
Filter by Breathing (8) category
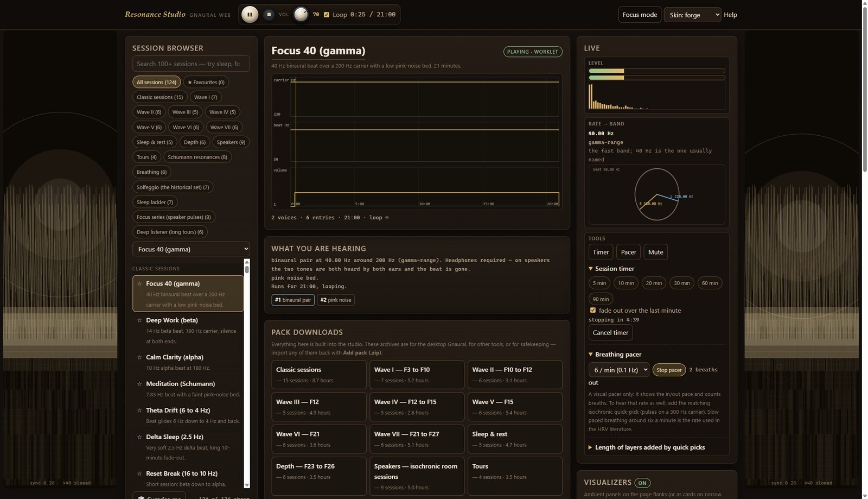pyautogui.click(x=151, y=172)
